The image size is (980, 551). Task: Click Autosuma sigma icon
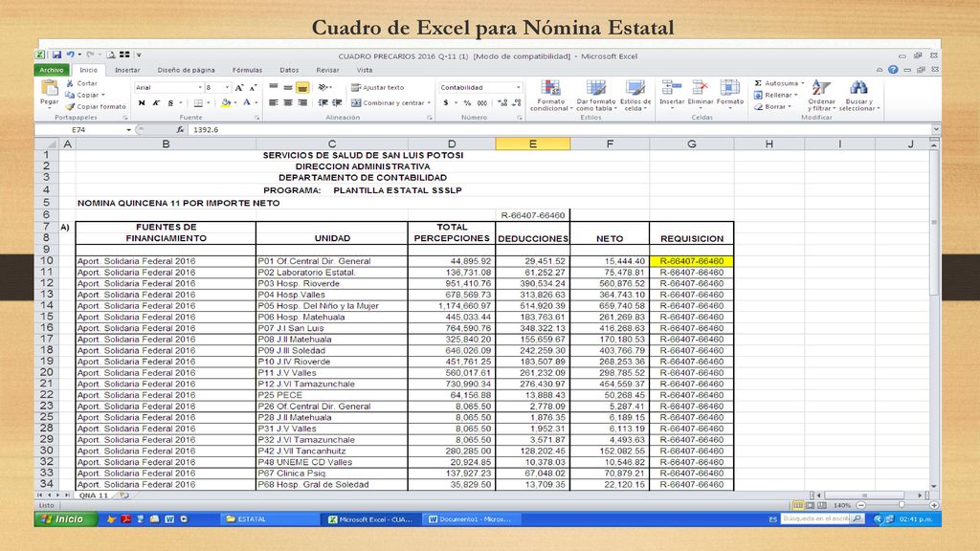(758, 83)
